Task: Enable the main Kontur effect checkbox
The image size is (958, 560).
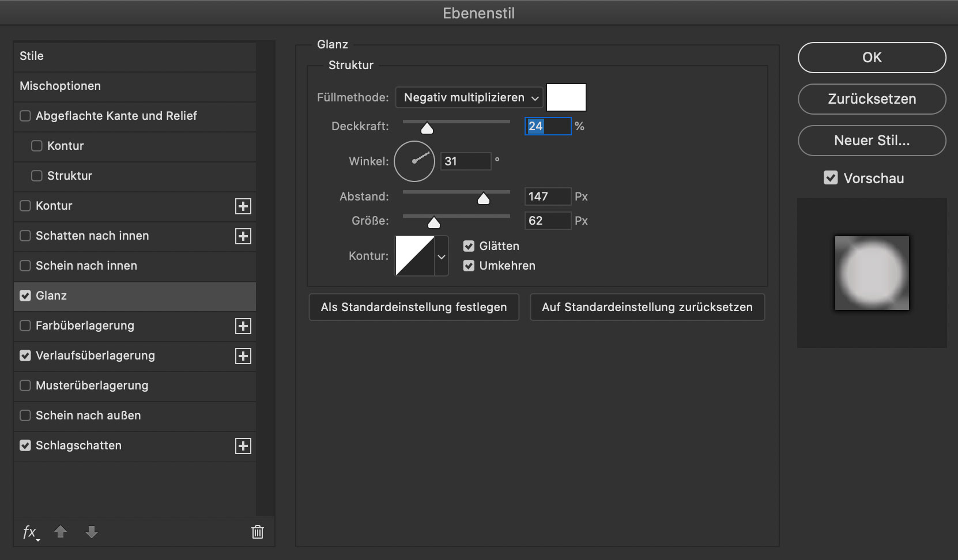Action: (25, 206)
